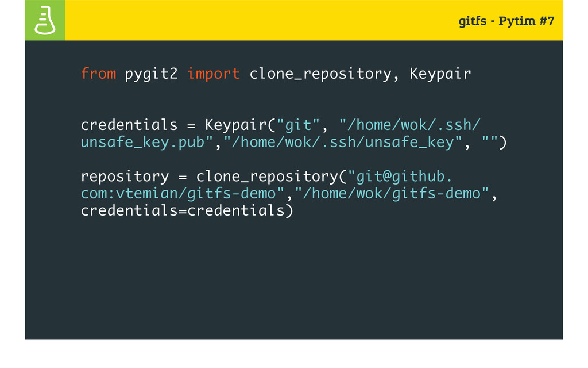Click the white flask logo icon

(45, 20)
